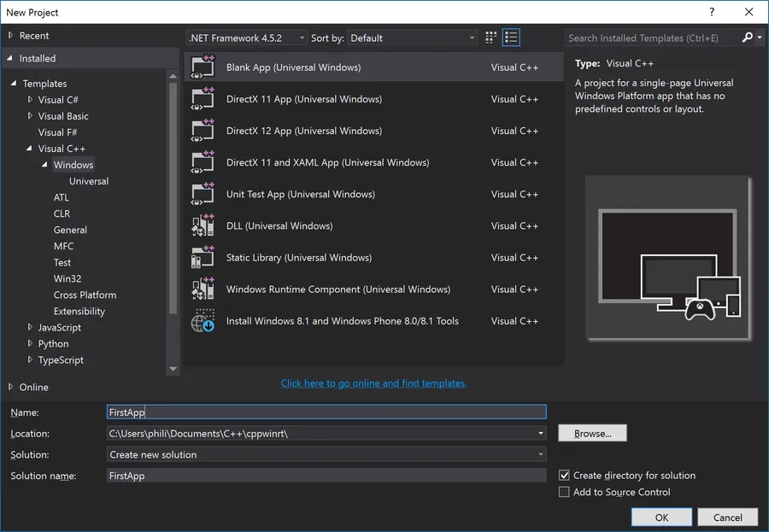Click the tree scrollbar down arrow
The image size is (769, 532).
point(173,369)
